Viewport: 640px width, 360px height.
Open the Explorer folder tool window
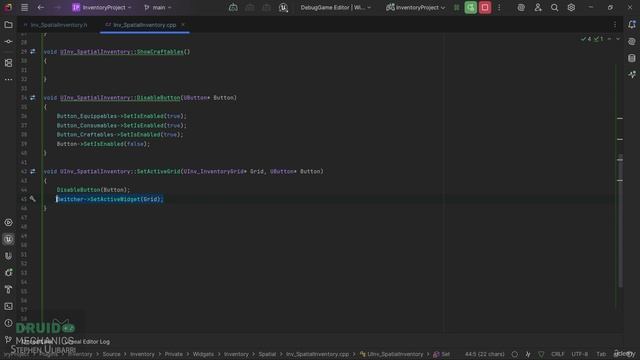tap(8, 25)
